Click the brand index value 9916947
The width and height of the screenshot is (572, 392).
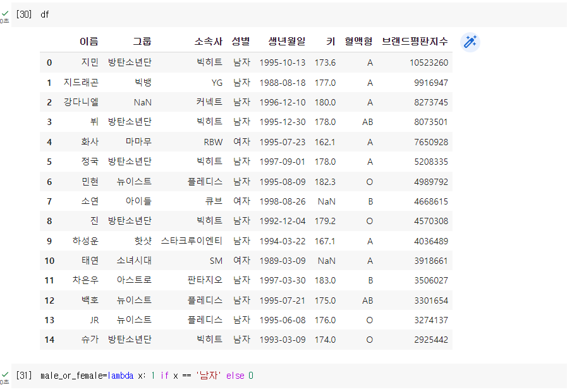(431, 83)
